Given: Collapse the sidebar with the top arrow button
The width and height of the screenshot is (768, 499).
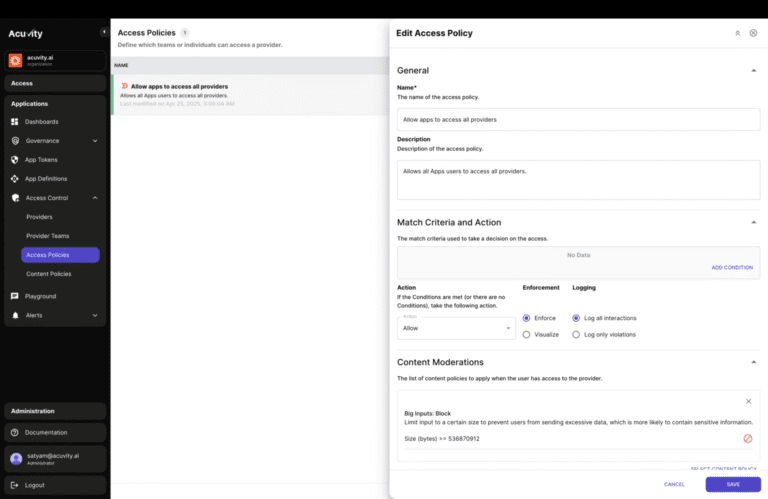Looking at the screenshot, I should pyautogui.click(x=104, y=33).
